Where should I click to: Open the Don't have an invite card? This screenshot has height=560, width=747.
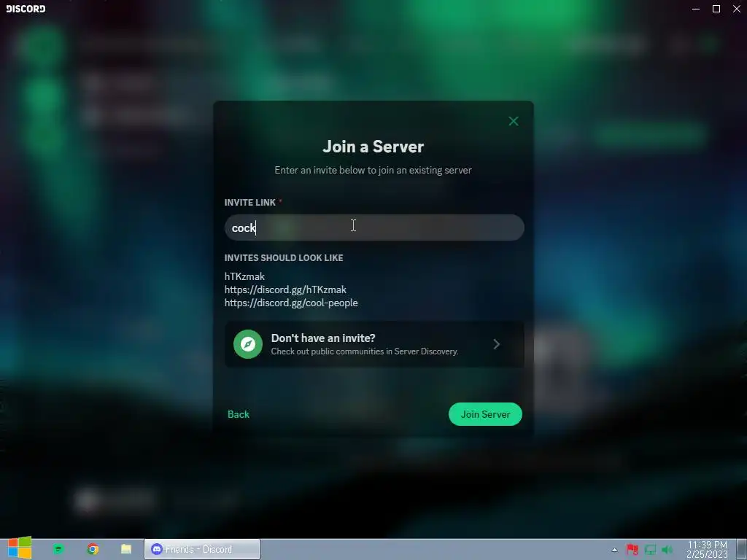point(374,344)
